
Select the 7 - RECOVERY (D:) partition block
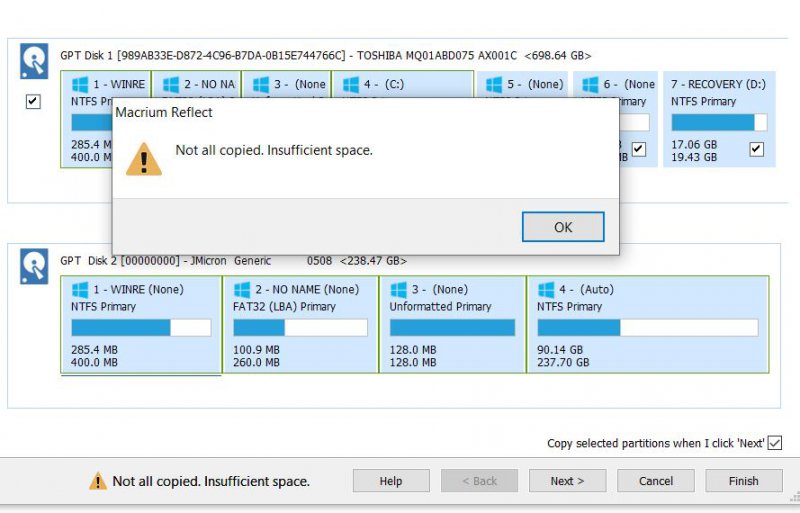718,118
